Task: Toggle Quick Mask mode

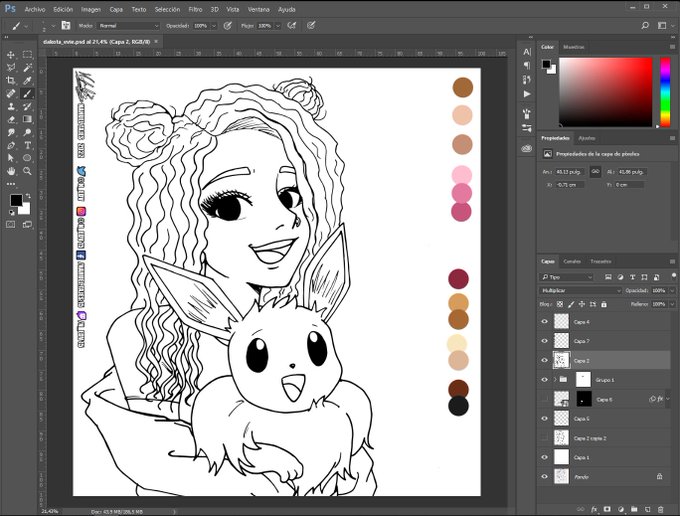Action: click(11, 224)
